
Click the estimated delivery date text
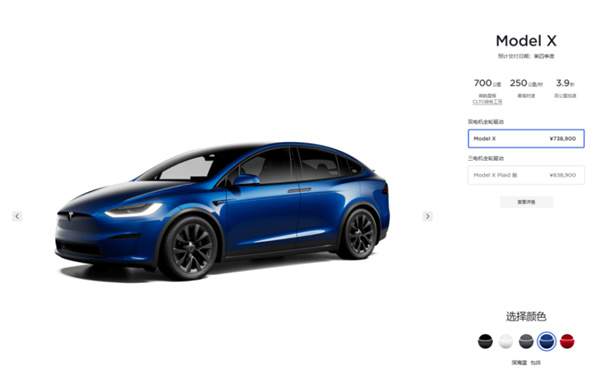point(526,56)
